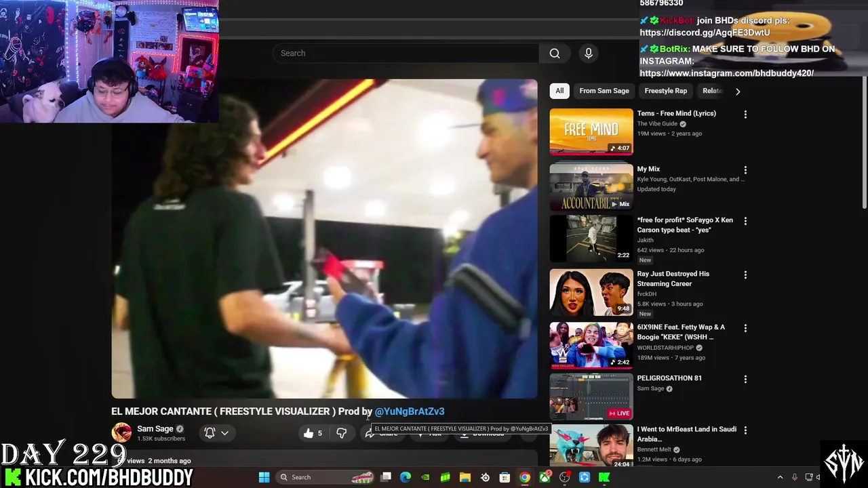
Task: Open Ray Just Destroyed His Streaming Career
Action: tap(673, 279)
